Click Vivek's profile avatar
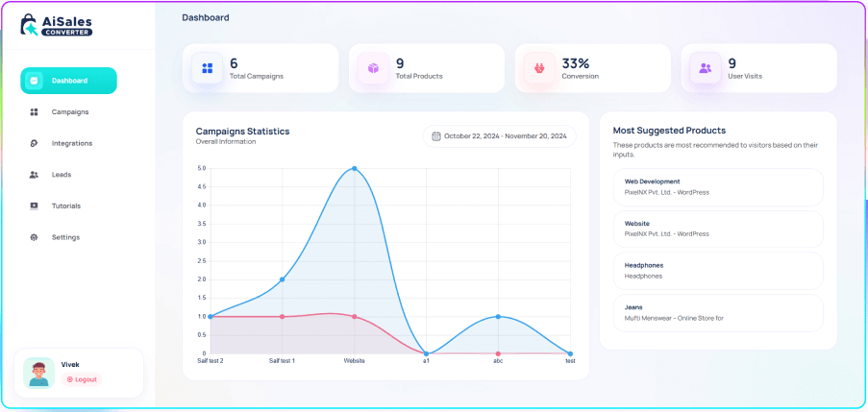Image resolution: width=868 pixels, height=412 pixels. pos(39,373)
